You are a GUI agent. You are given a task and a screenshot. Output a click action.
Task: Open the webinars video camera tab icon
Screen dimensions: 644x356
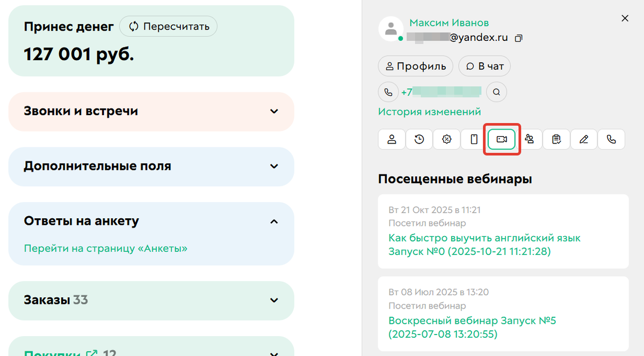[x=502, y=139]
